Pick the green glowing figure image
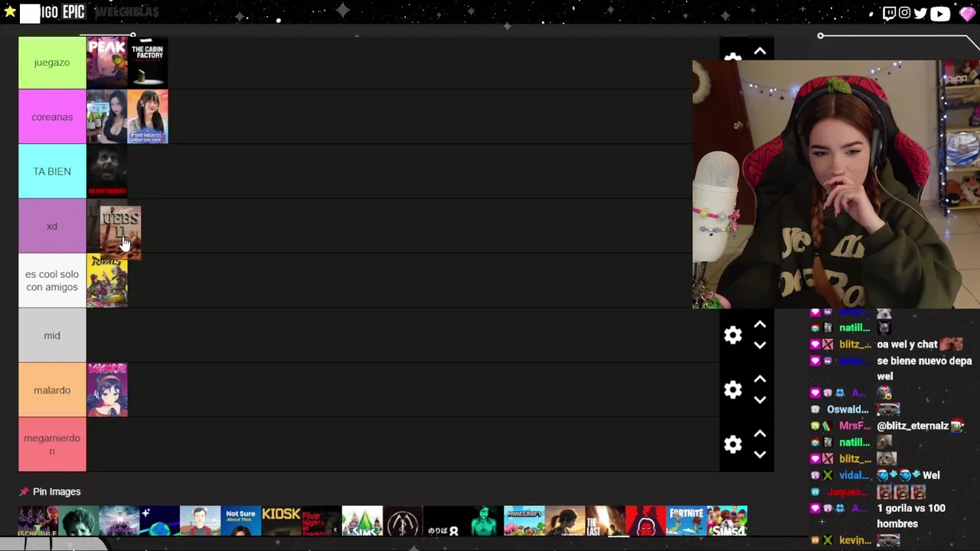This screenshot has height=551, width=980. coord(483,521)
